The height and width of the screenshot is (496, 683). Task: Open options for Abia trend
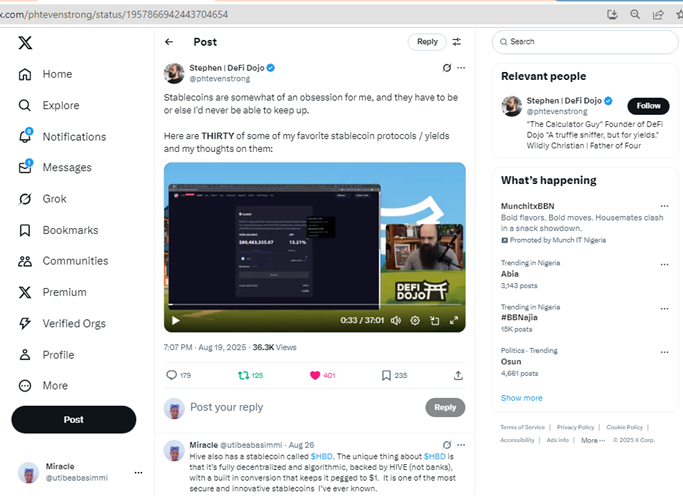click(x=664, y=264)
